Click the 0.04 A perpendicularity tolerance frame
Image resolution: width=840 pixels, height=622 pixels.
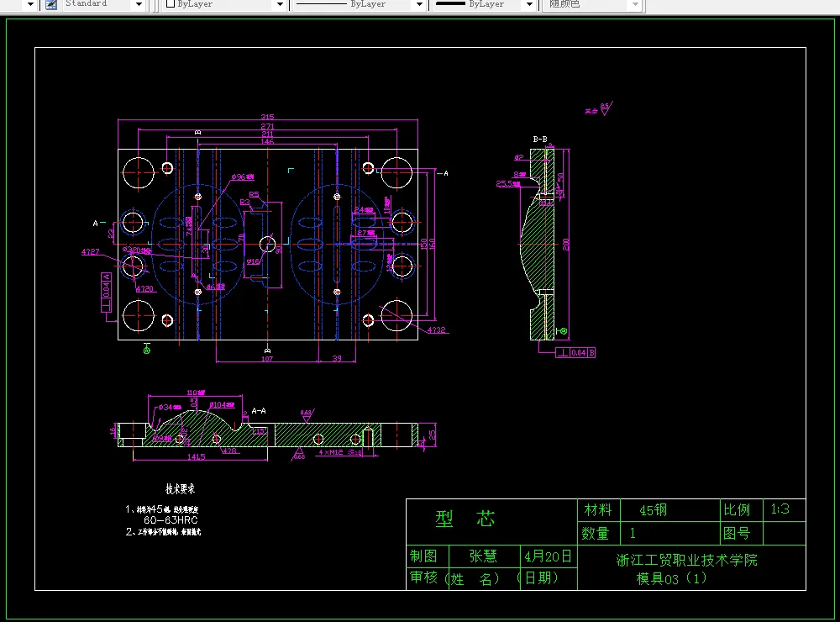coord(106,292)
